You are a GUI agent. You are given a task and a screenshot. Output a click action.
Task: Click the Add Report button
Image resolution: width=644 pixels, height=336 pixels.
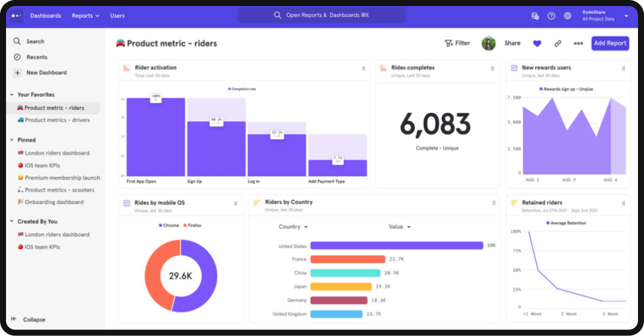pos(610,43)
